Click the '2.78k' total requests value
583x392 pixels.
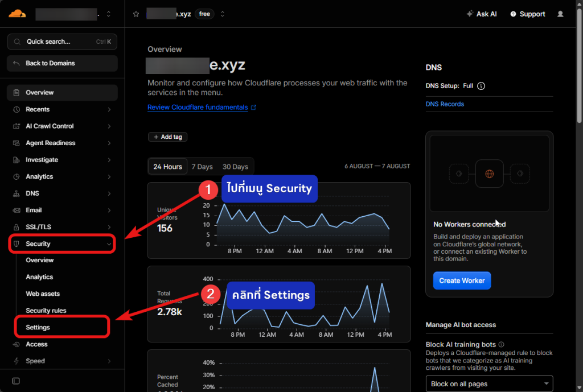coord(170,312)
